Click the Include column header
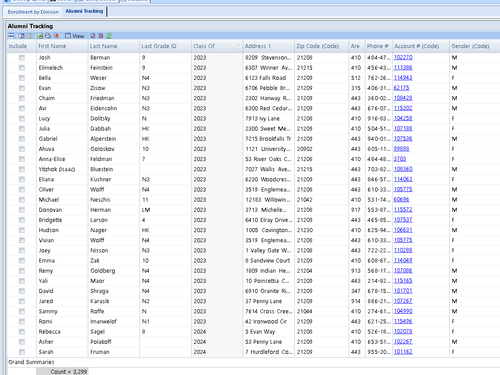Screen dimensions: 500x375 [21, 46]
